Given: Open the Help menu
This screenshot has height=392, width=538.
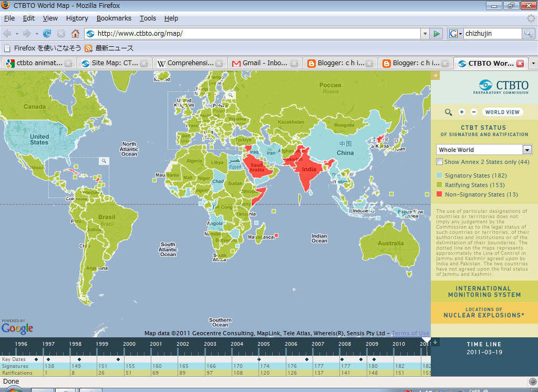Looking at the screenshot, I should [x=171, y=18].
